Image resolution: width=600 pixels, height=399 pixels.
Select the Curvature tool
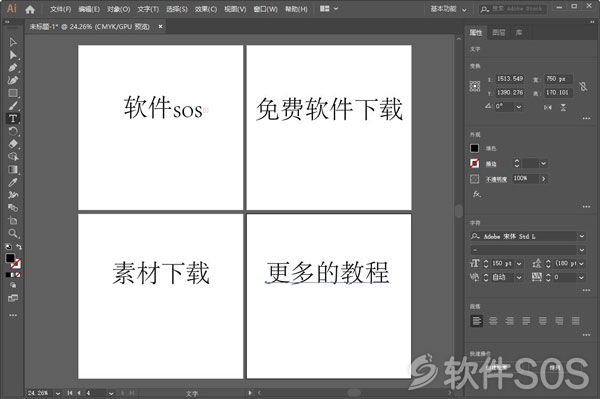coord(13,80)
